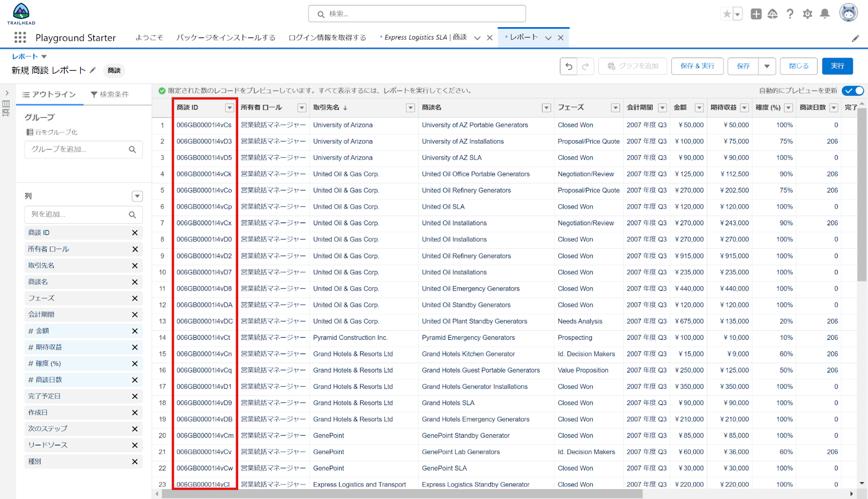Disable the 自動的にプレビューを更新 toggle
The image size is (868, 499).
click(852, 91)
